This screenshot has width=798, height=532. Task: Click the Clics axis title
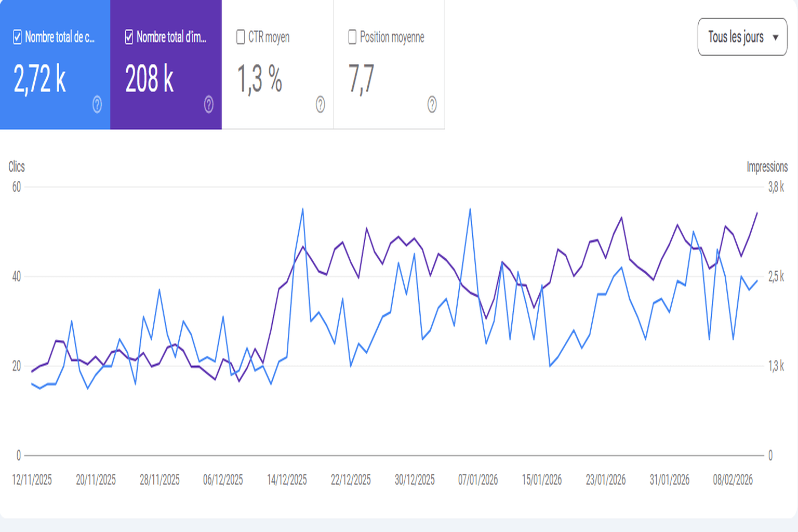[17, 167]
